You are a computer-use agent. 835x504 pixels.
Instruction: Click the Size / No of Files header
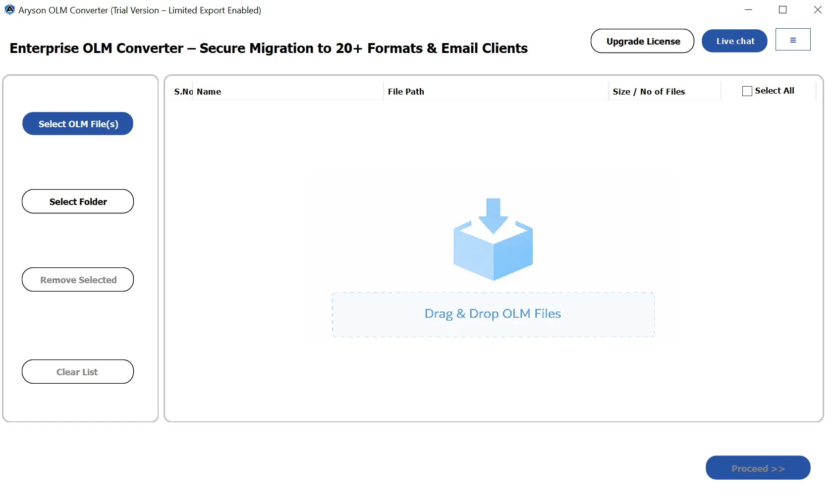(648, 91)
